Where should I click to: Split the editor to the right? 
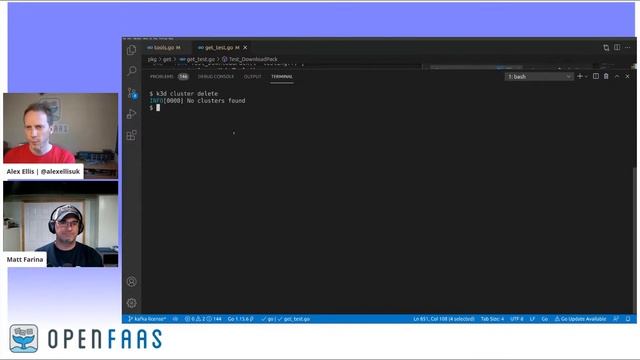(x=617, y=48)
